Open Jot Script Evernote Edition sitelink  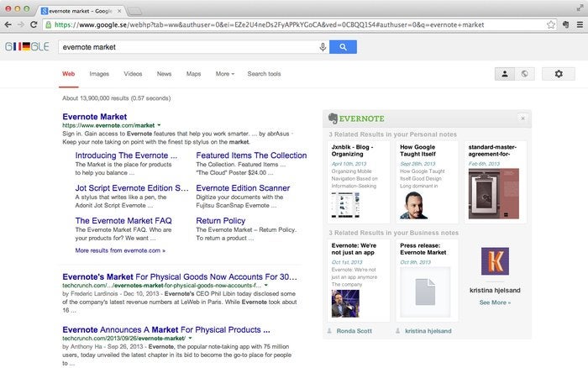tap(132, 188)
